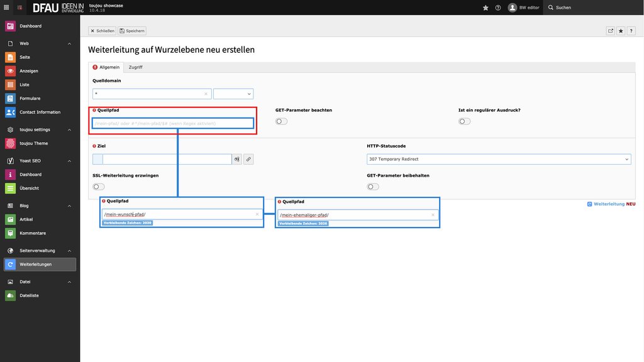Click into the Quellpfad input field

(173, 123)
